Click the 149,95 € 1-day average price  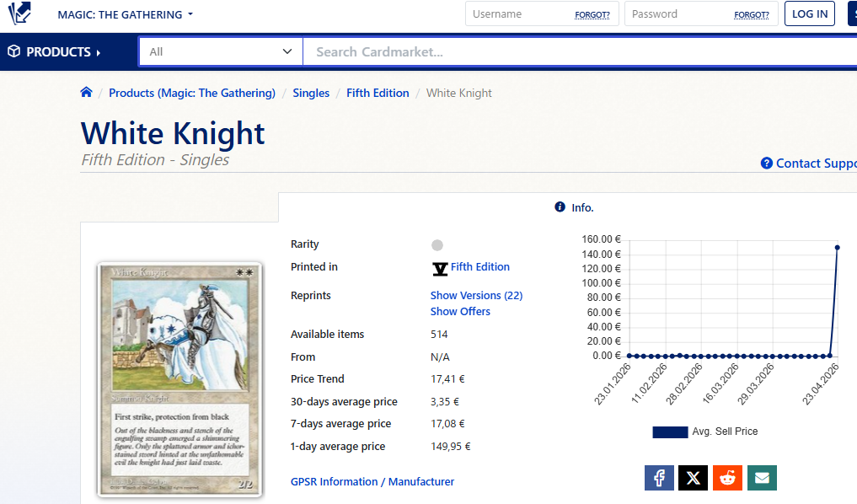(450, 446)
